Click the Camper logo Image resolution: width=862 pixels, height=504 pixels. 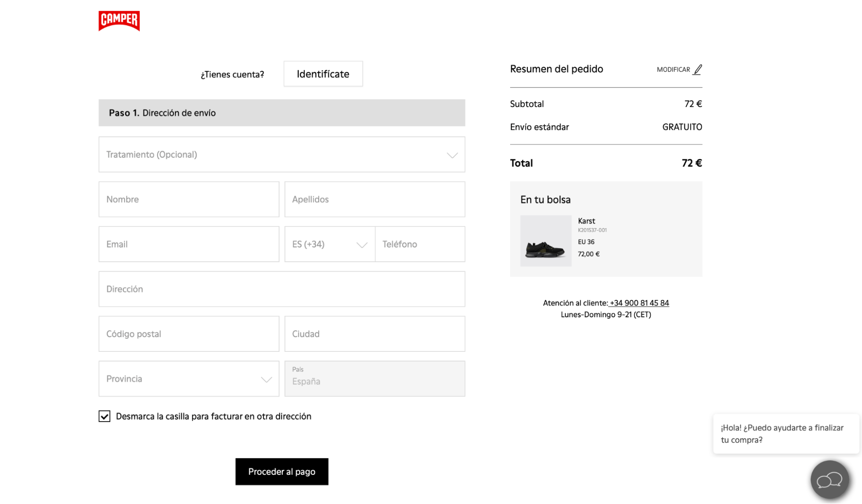119,21
